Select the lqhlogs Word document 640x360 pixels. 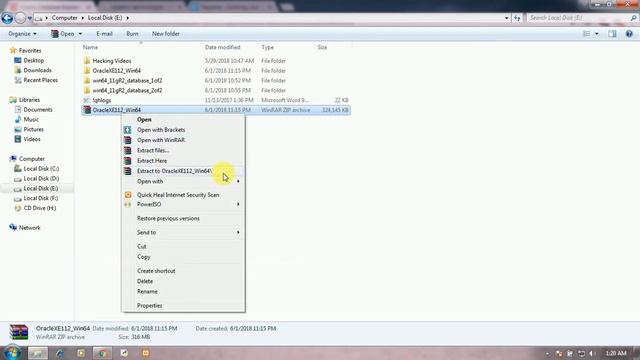point(102,100)
